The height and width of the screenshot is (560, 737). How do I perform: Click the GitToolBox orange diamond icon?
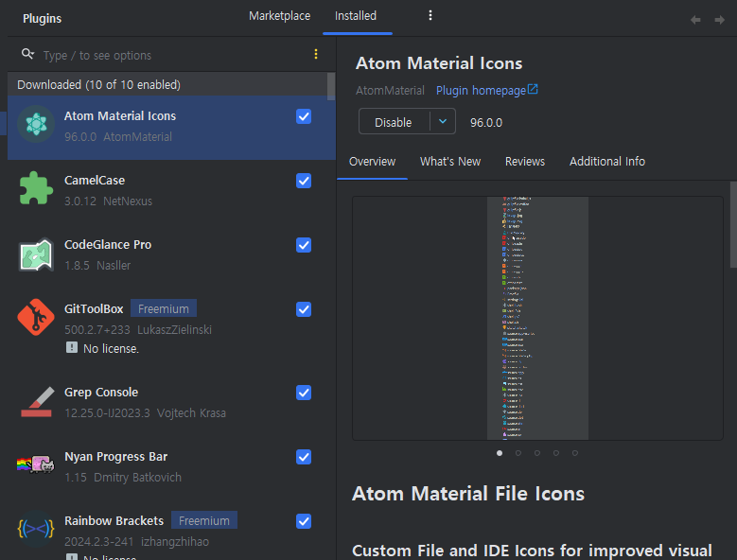coord(36,317)
